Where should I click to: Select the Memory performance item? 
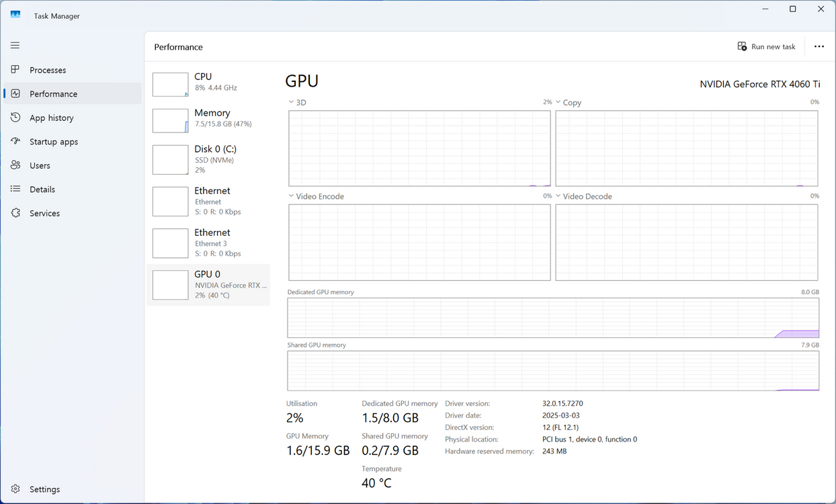pyautogui.click(x=208, y=120)
